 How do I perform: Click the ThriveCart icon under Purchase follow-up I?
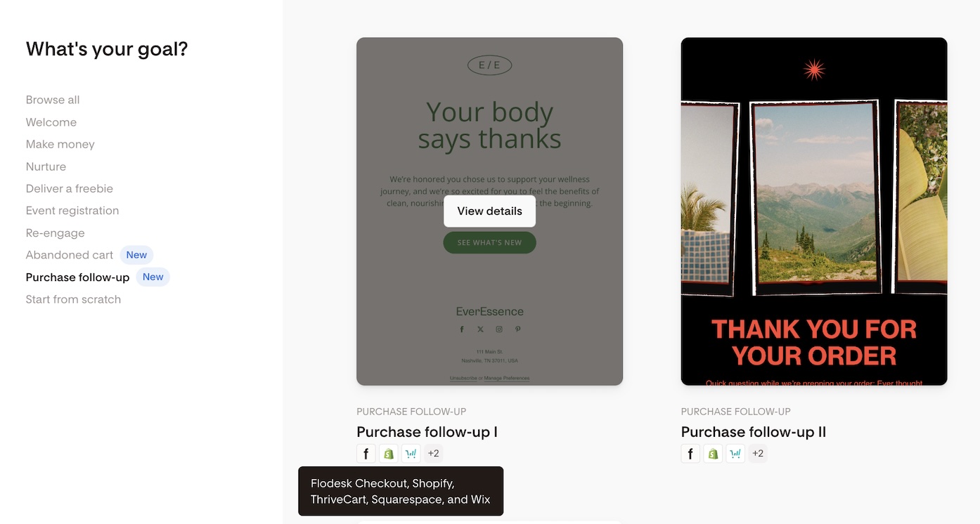point(411,454)
